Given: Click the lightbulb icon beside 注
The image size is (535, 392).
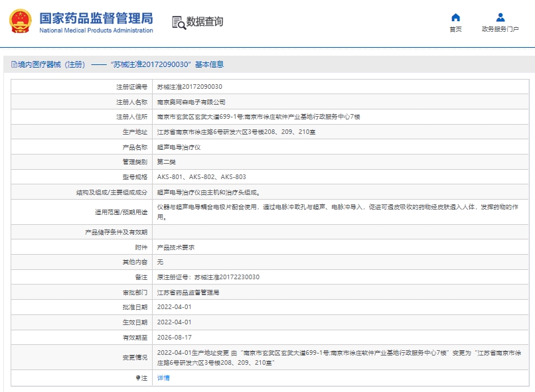Looking at the screenshot, I should (x=138, y=377).
